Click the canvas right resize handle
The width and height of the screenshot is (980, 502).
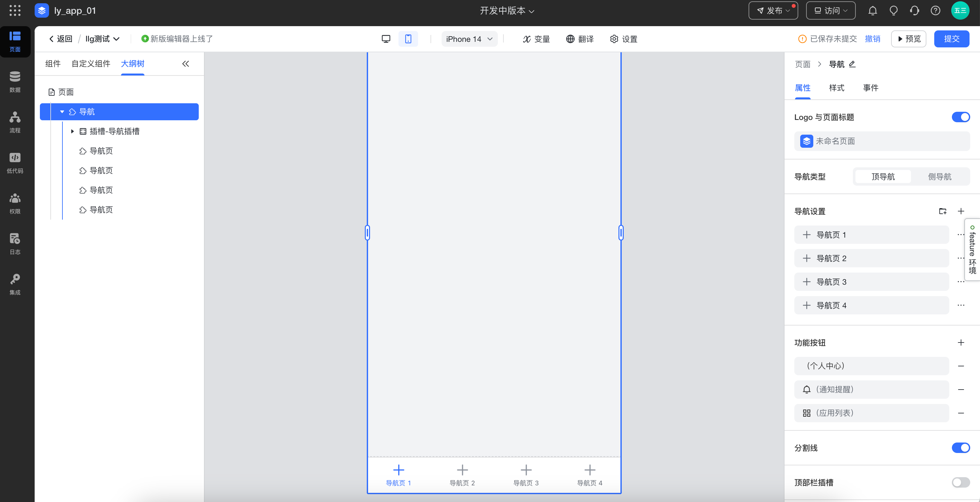[621, 232]
